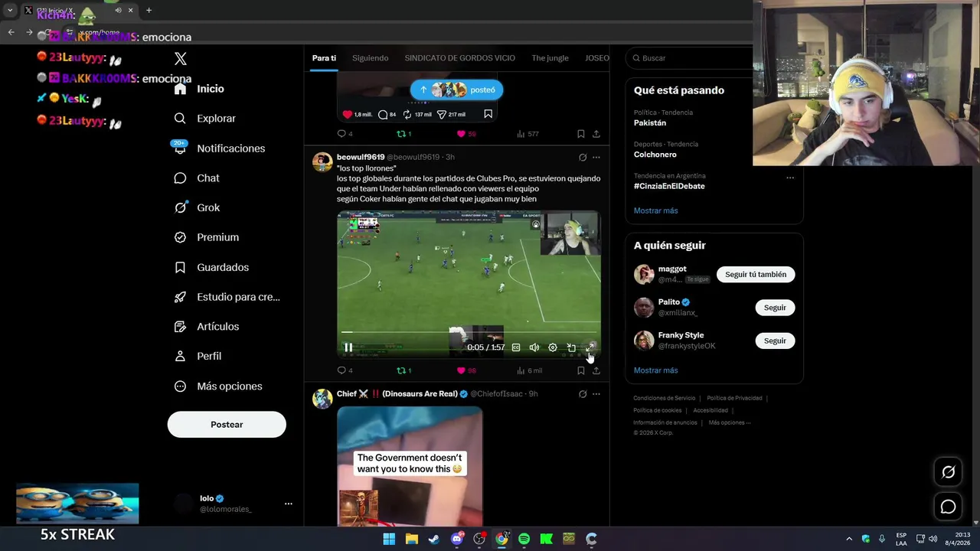Viewport: 980px width, 551px height.
Task: Click the new posts 'posteó' pill
Action: [456, 90]
